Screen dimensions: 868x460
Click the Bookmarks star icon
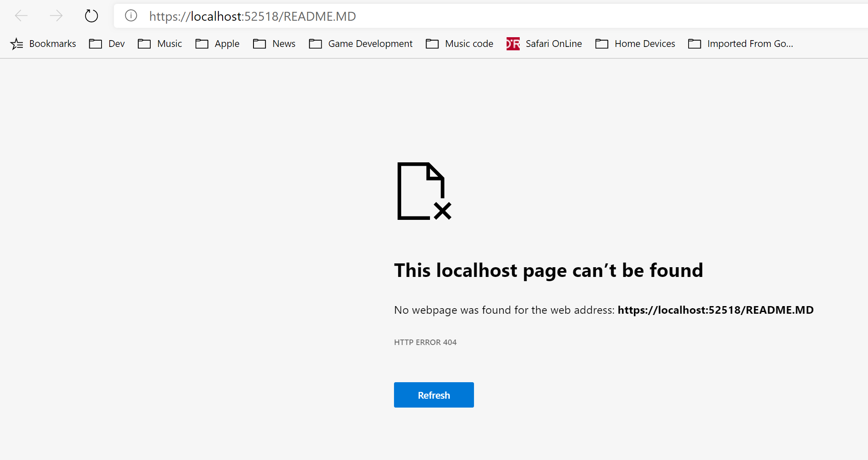pyautogui.click(x=17, y=44)
